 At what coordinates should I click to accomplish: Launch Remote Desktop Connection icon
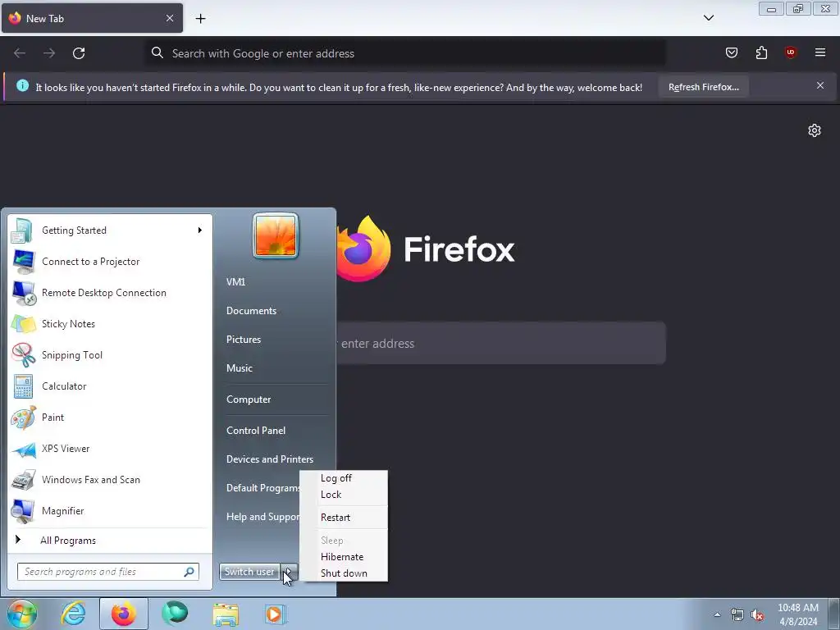(x=24, y=293)
